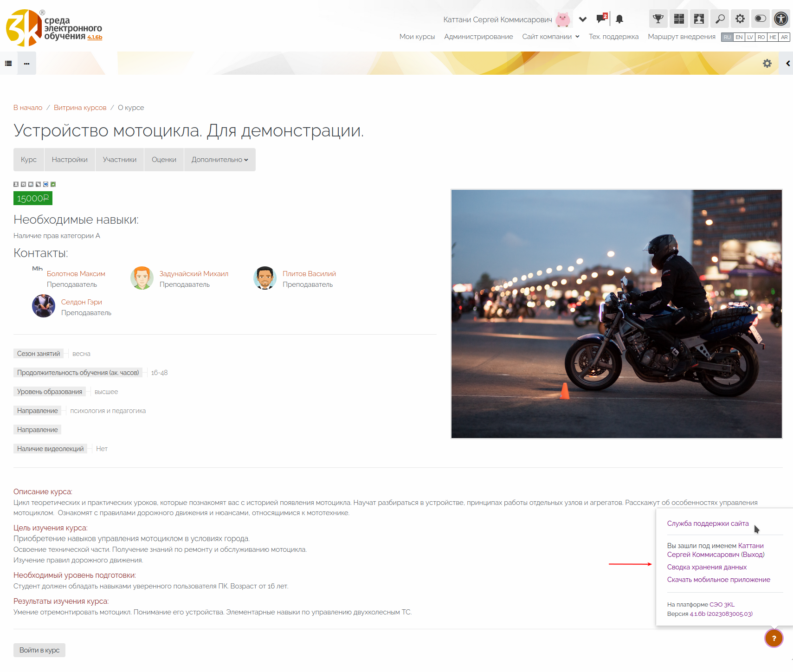Click the magnifying glass search icon

click(x=720, y=19)
